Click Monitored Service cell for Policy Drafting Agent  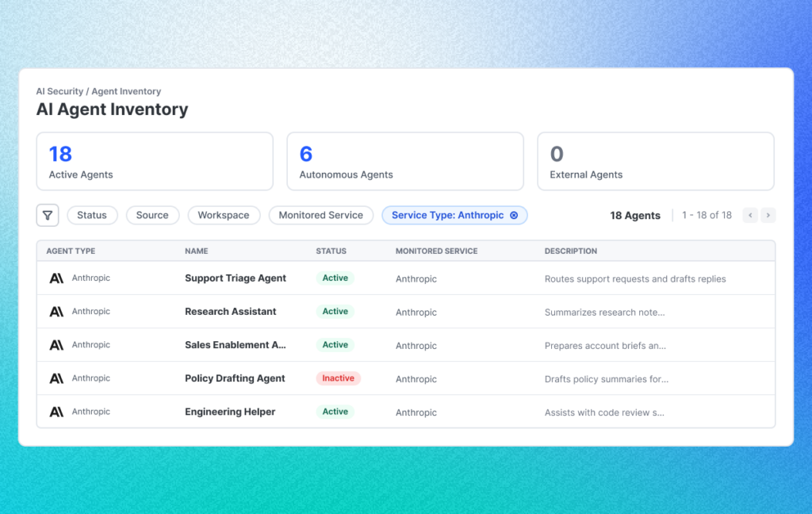pyautogui.click(x=416, y=379)
